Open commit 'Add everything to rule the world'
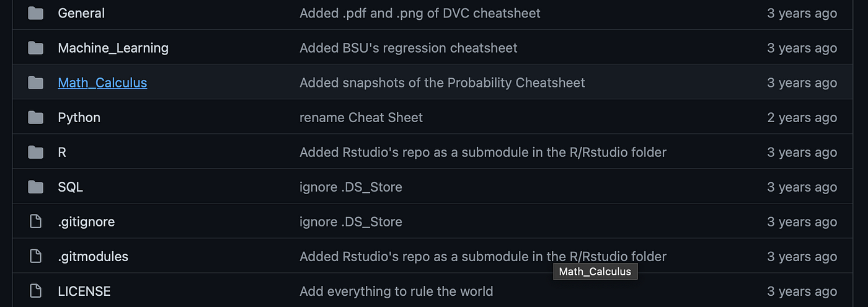868x307 pixels. click(x=396, y=291)
